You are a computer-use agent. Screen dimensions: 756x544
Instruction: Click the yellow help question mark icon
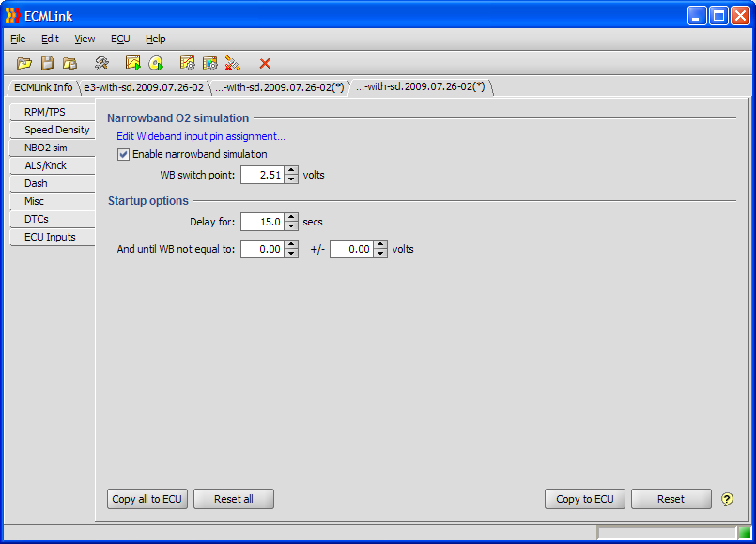tap(727, 499)
